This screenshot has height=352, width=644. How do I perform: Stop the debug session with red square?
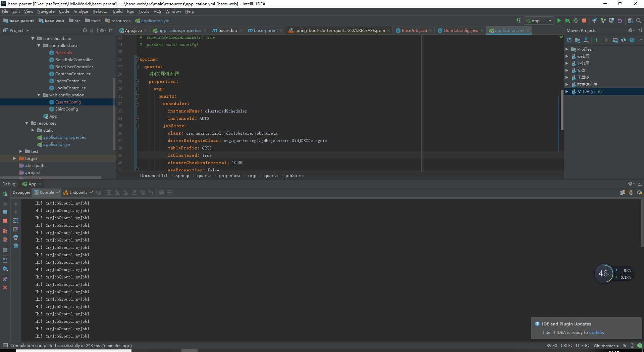point(5,221)
